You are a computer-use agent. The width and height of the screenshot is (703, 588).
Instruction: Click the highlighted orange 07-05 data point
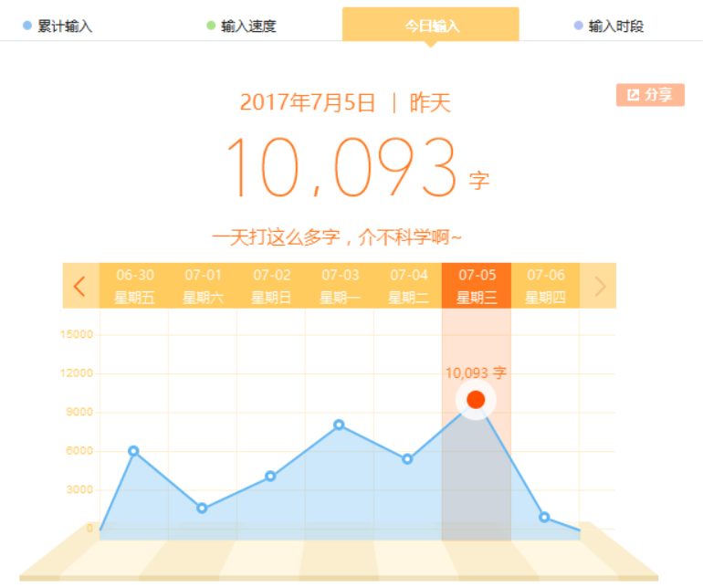tap(476, 399)
